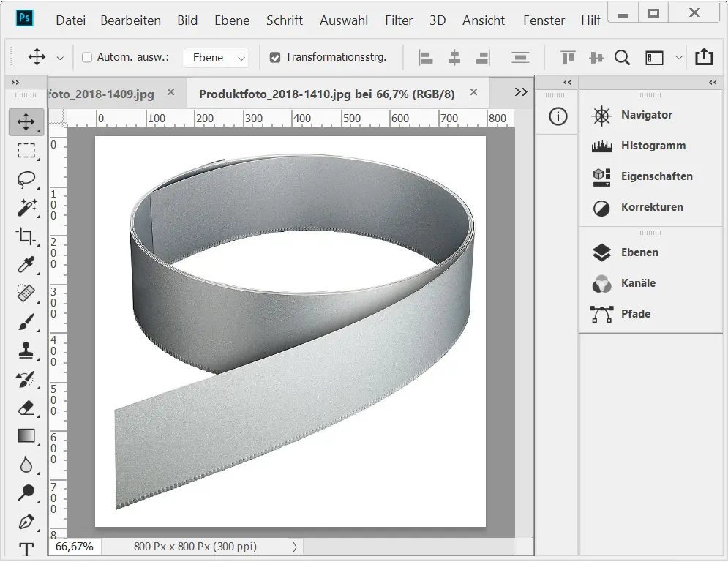
Task: Click the zoom level field showing 66,67%
Action: (74, 547)
